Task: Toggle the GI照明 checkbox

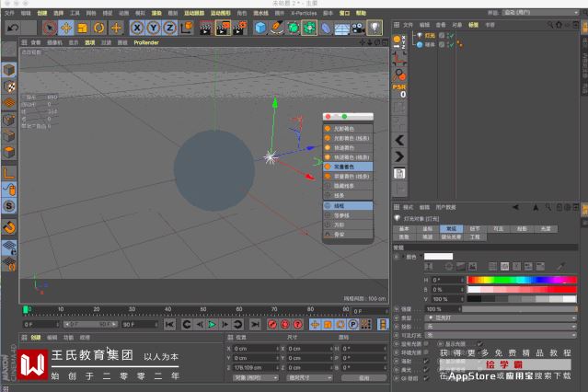Action: (x=426, y=378)
